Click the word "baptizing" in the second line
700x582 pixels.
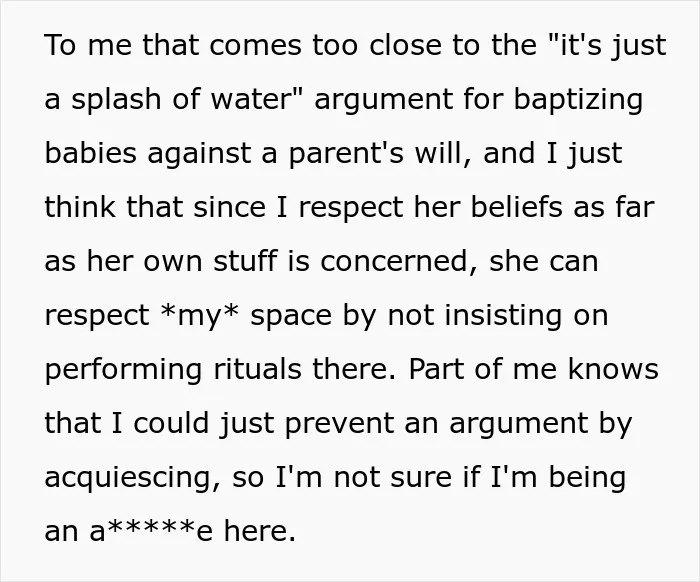pos(578,100)
